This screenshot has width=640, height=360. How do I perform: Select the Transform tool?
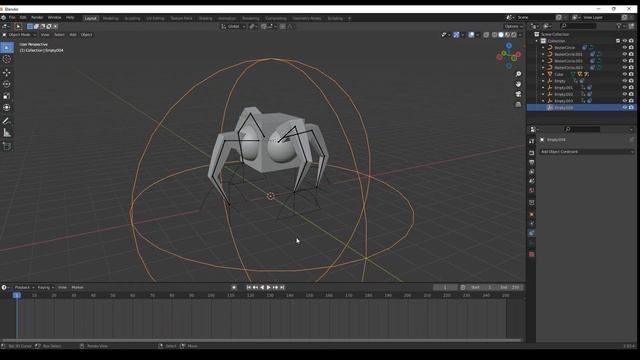(7, 108)
